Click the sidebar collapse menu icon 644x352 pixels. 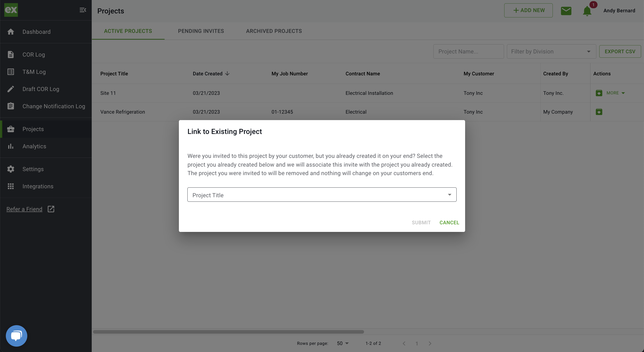pos(83,10)
